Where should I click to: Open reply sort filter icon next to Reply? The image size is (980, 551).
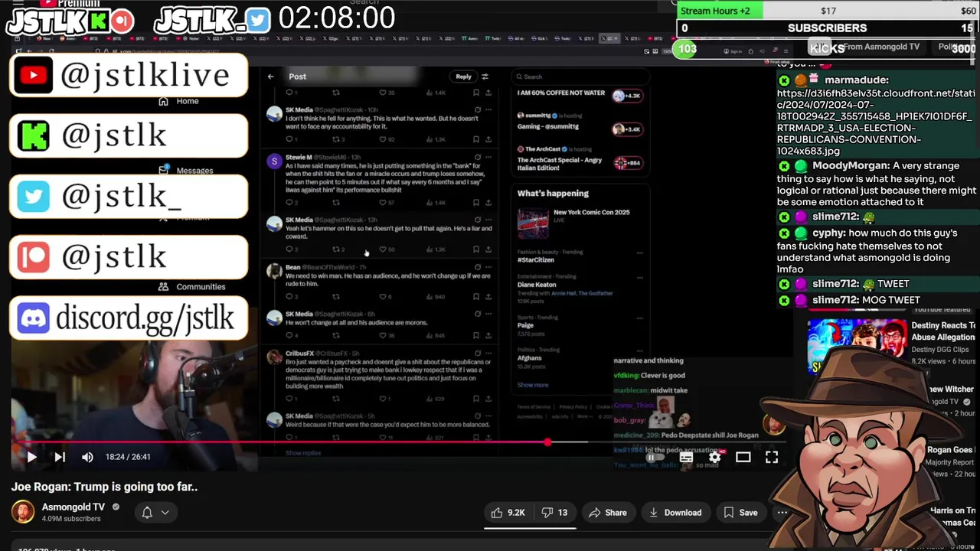(485, 77)
